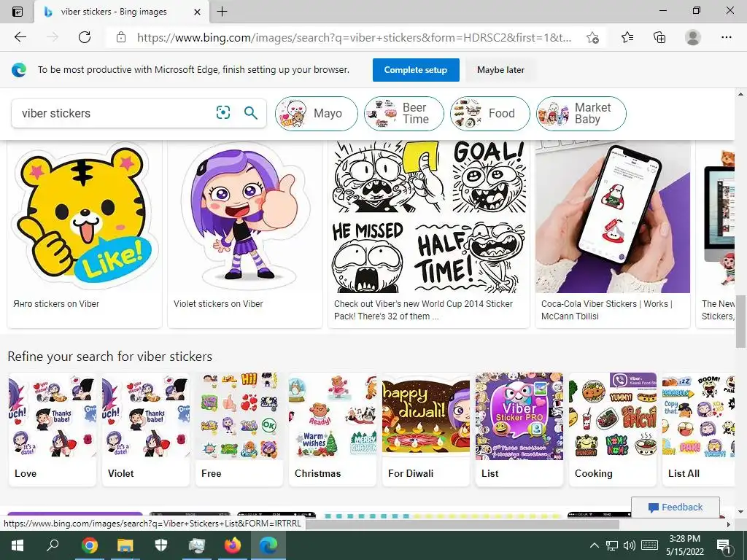This screenshot has height=560, width=747.
Task: Refine search with Free card
Action: [239, 429]
